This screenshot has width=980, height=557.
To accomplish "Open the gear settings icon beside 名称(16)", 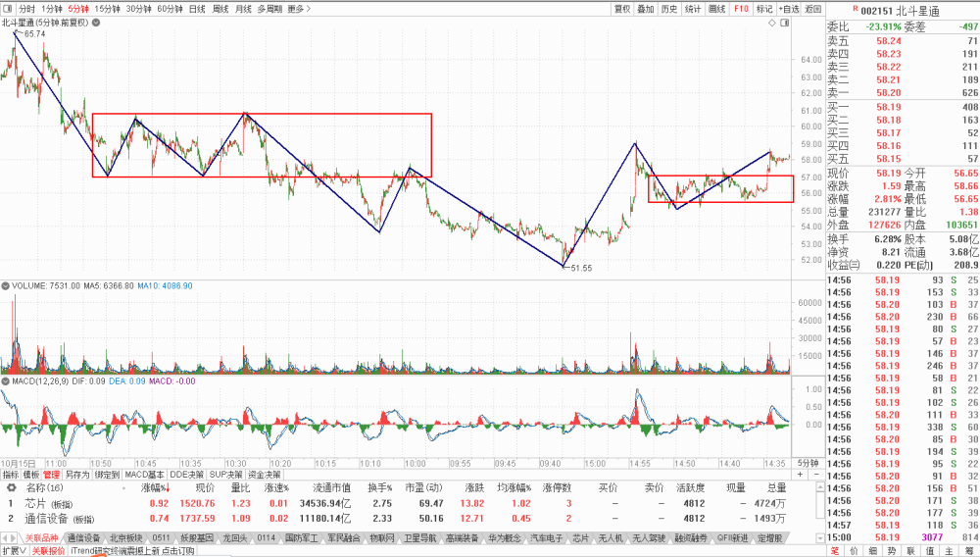I will point(11,487).
